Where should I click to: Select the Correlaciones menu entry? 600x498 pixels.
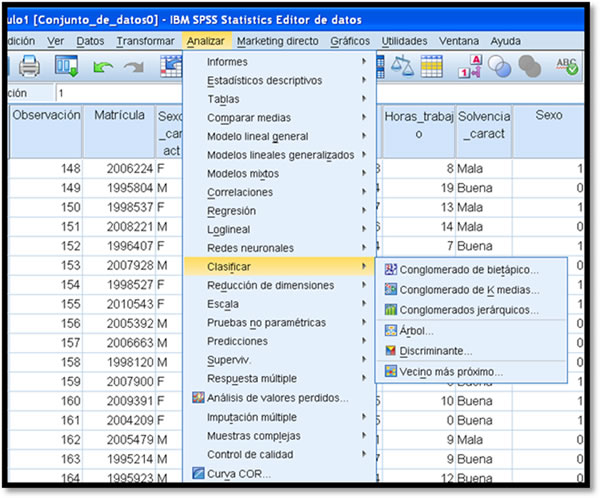279,192
